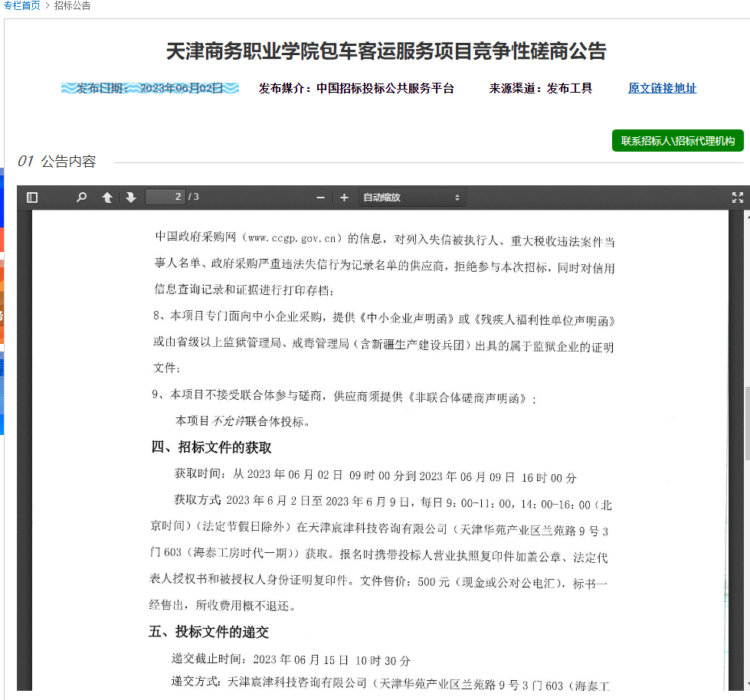Image resolution: width=750 pixels, height=700 pixels.
Task: Click the announcement title heading
Action: click(386, 51)
